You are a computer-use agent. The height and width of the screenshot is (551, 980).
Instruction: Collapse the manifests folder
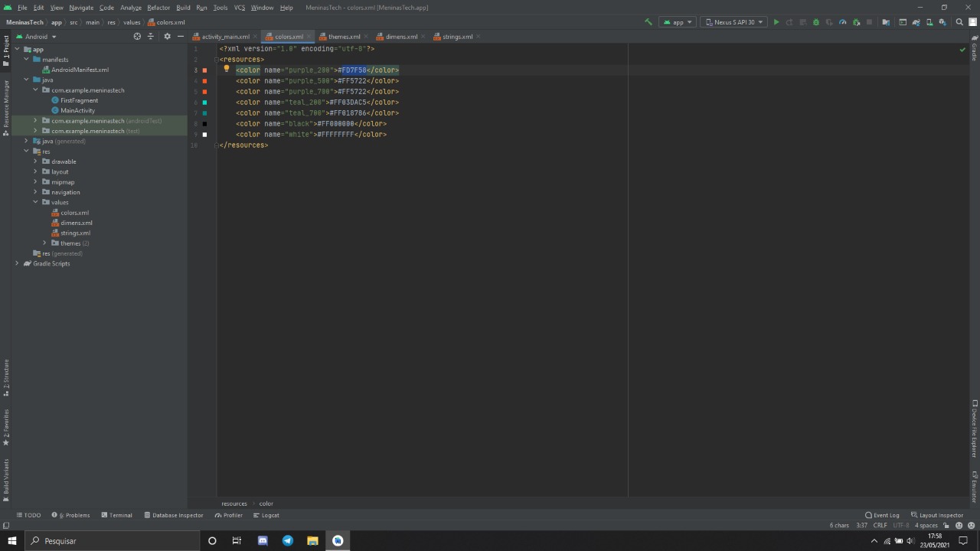point(26,59)
